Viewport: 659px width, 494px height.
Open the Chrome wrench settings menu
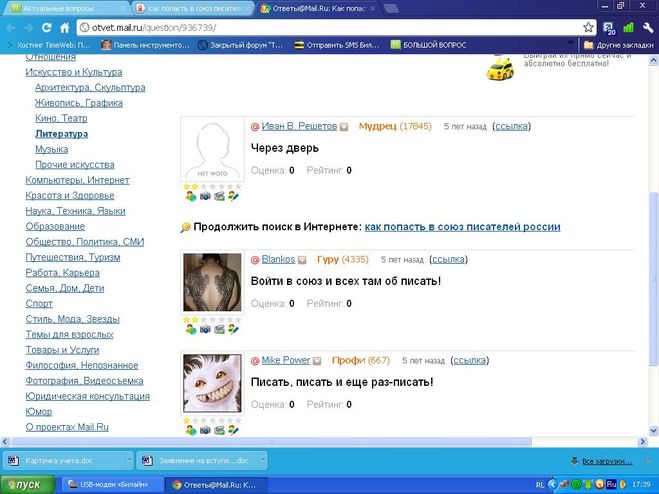[x=647, y=27]
